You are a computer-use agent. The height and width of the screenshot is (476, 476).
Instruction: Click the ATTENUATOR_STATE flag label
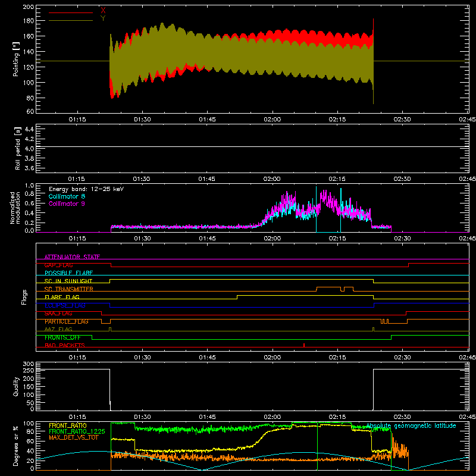coord(72,257)
